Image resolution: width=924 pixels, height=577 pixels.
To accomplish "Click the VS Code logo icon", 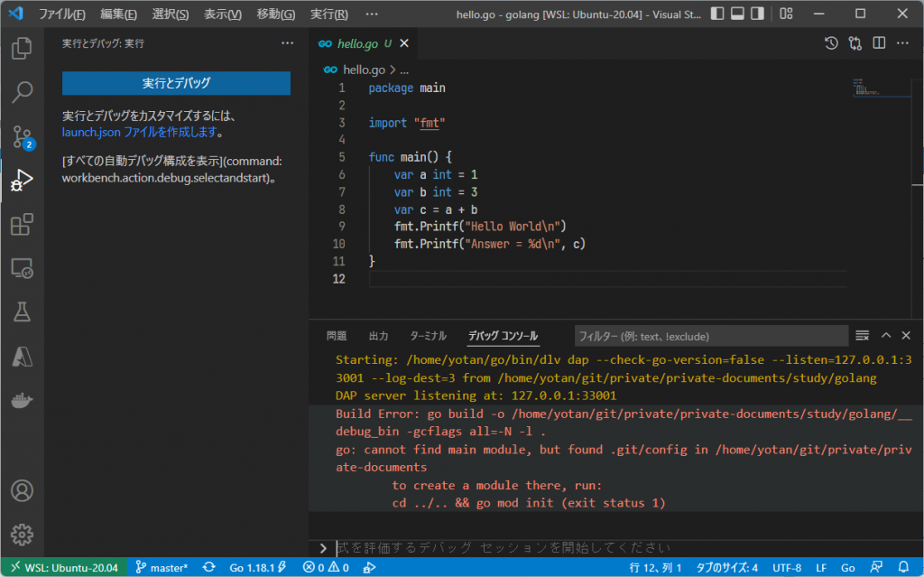I will click(x=16, y=13).
